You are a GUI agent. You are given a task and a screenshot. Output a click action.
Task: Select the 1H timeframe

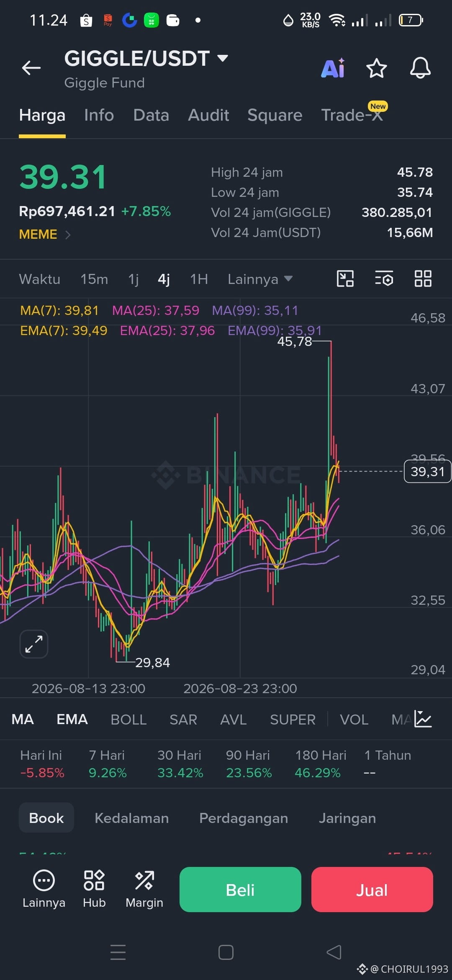pyautogui.click(x=199, y=279)
